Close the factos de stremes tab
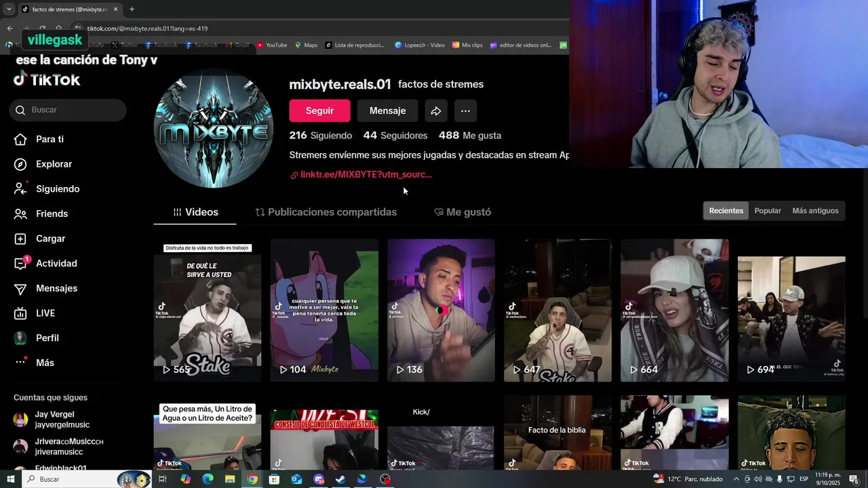The width and height of the screenshot is (868, 488). (x=115, y=9)
